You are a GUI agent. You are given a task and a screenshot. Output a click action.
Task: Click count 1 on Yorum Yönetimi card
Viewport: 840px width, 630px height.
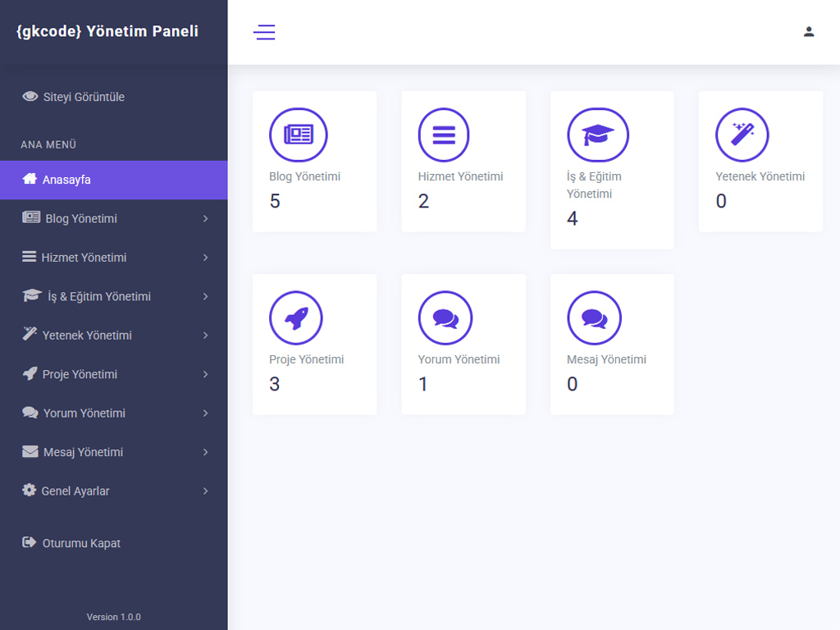point(422,384)
